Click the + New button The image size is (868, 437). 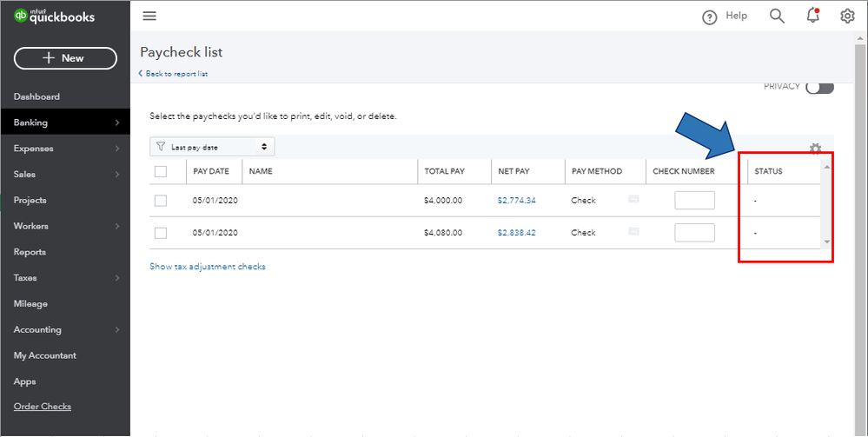[65, 58]
